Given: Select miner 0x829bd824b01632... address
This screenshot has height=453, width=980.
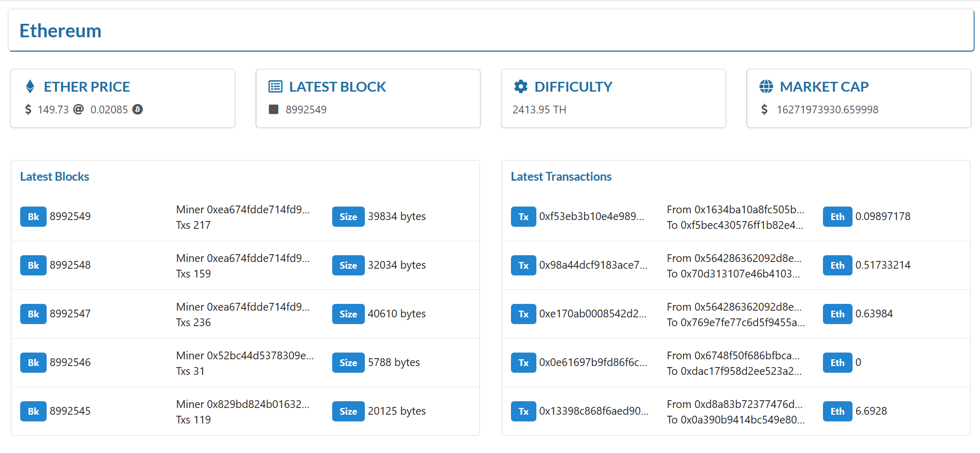Looking at the screenshot, I should pyautogui.click(x=258, y=404).
